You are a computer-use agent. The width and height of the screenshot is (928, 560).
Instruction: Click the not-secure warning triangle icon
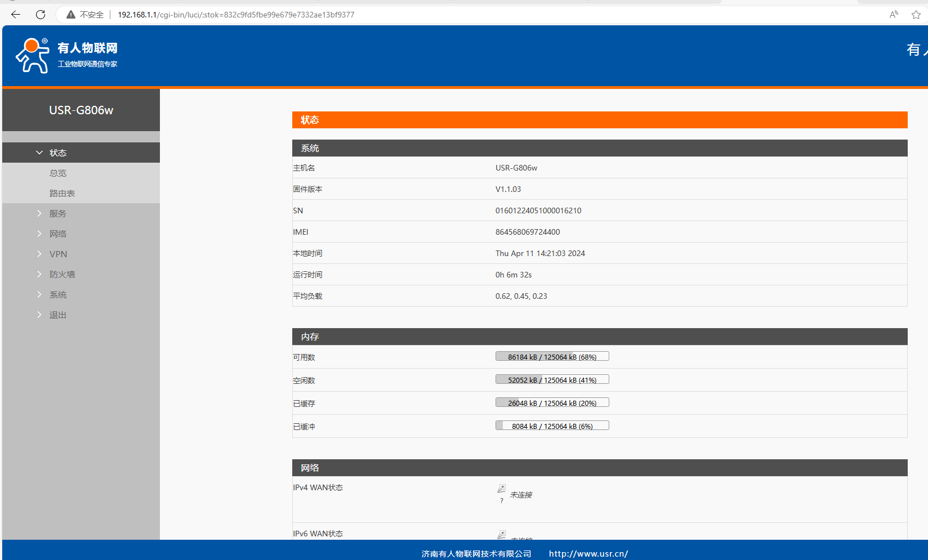(71, 15)
